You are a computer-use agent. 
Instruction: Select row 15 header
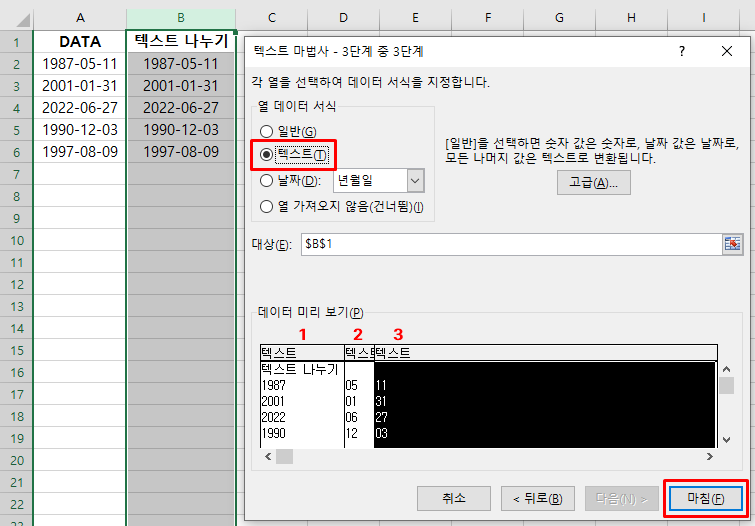[x=16, y=351]
